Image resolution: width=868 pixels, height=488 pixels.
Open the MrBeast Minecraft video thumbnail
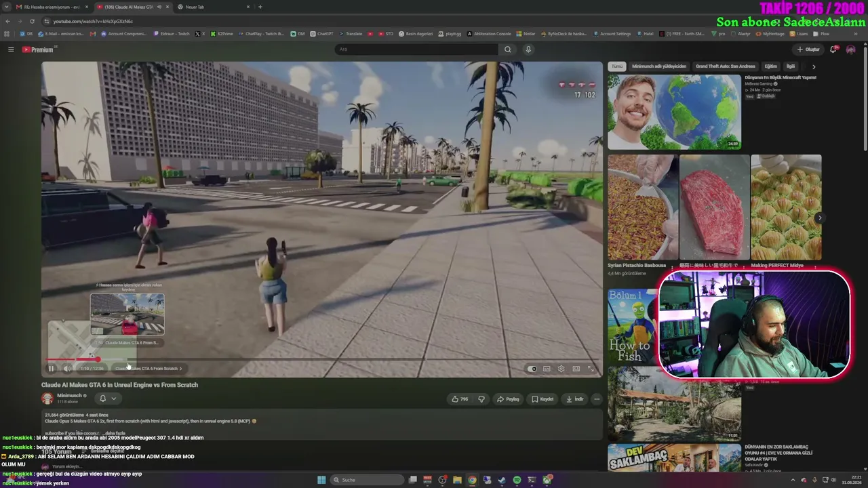tap(674, 112)
